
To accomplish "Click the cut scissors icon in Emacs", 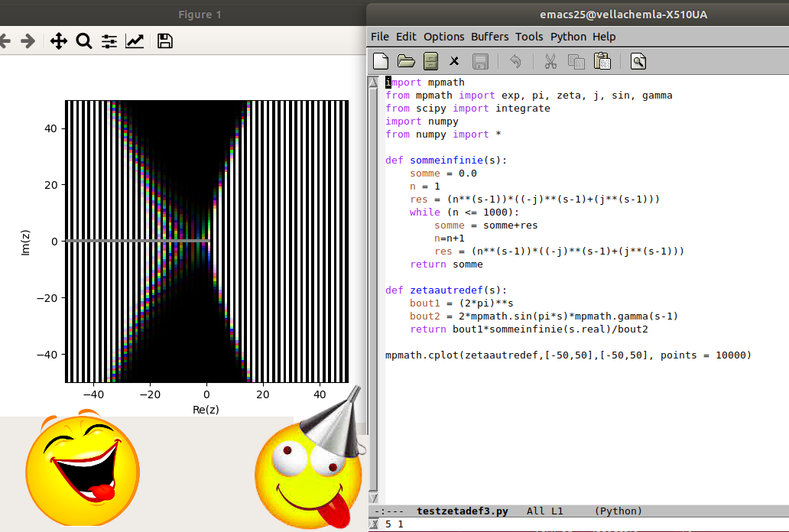I will click(x=550, y=61).
